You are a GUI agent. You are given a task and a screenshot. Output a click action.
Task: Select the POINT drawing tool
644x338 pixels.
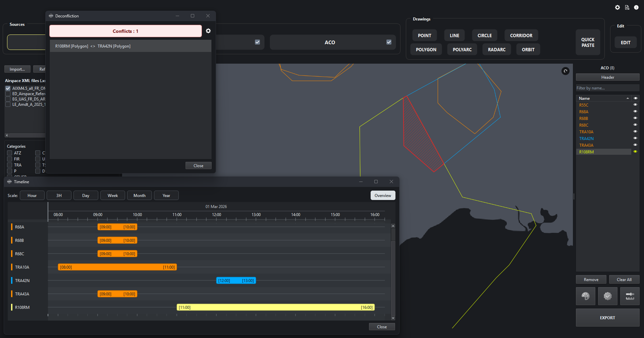click(x=425, y=36)
